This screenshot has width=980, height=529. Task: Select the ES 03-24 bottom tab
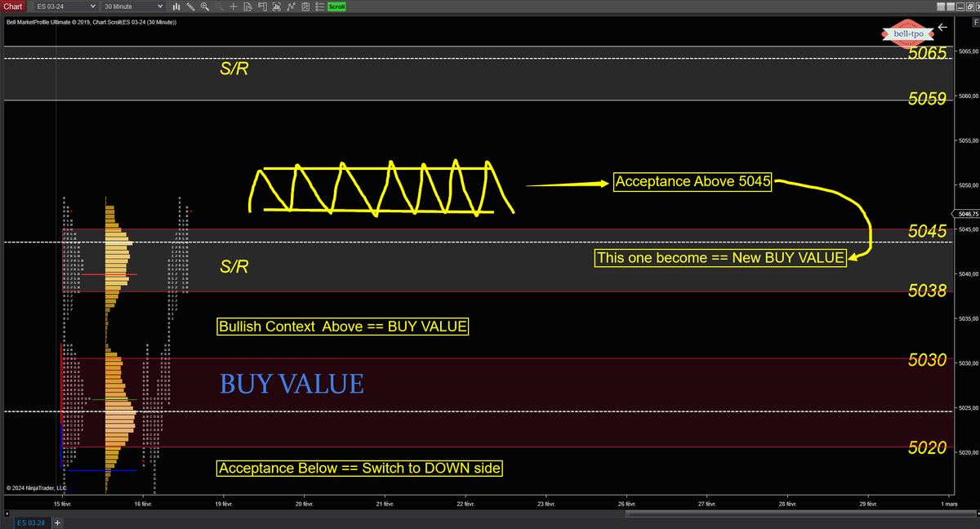(33, 522)
